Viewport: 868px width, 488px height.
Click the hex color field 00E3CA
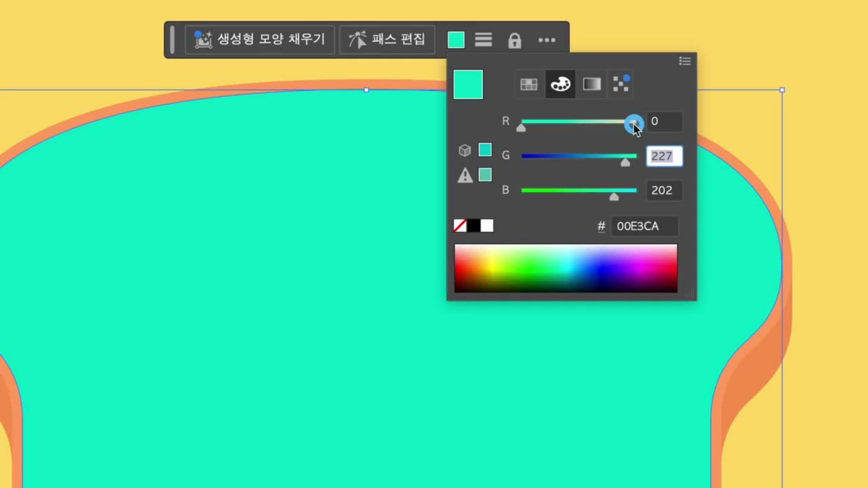pyautogui.click(x=644, y=226)
